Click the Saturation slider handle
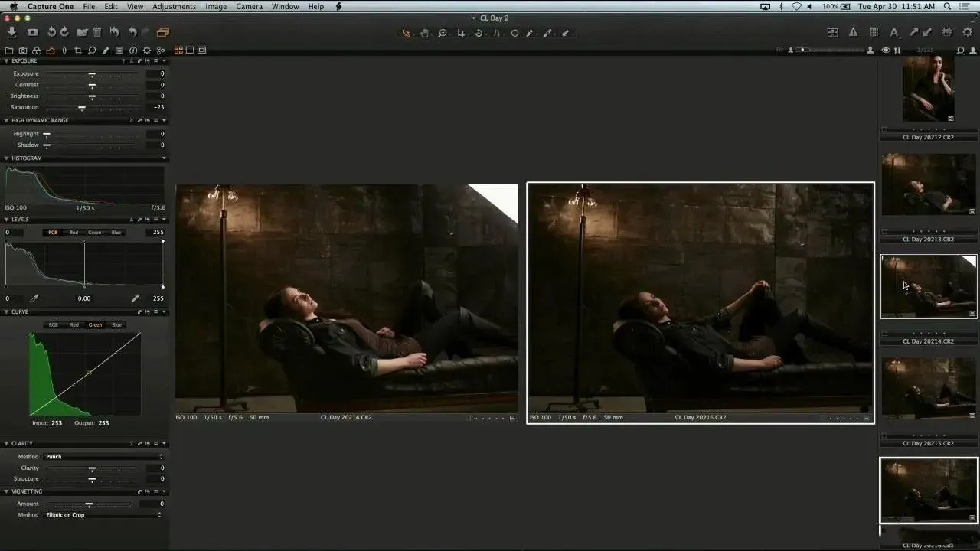 pos(82,108)
